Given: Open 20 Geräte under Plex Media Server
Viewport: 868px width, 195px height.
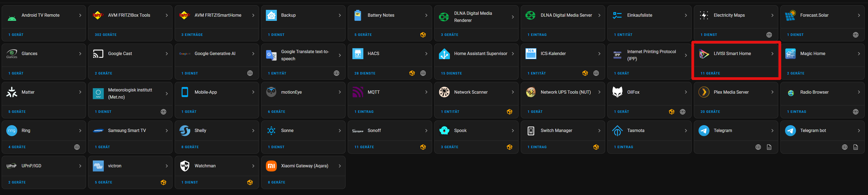Looking at the screenshot, I should click(x=710, y=111).
